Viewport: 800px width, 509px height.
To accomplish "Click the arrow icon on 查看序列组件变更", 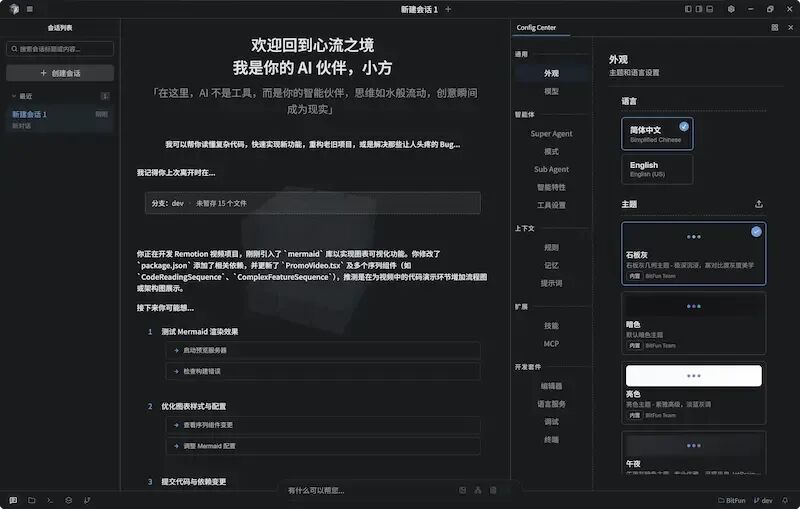I will [176, 425].
